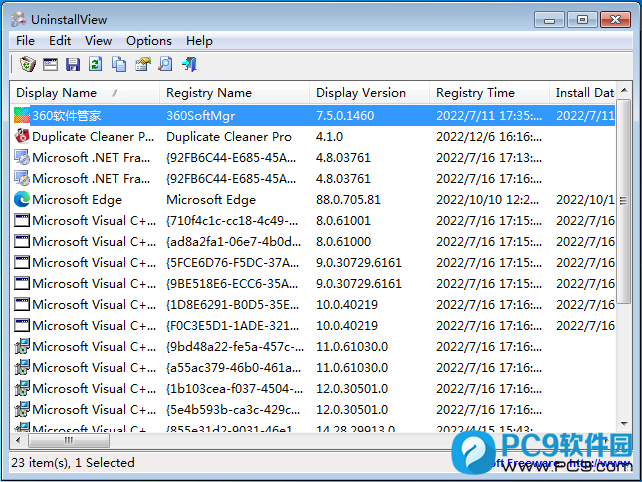Viewport: 642px width, 482px height.
Task: Click the Microsoft Edge row icon
Action: coord(22,199)
